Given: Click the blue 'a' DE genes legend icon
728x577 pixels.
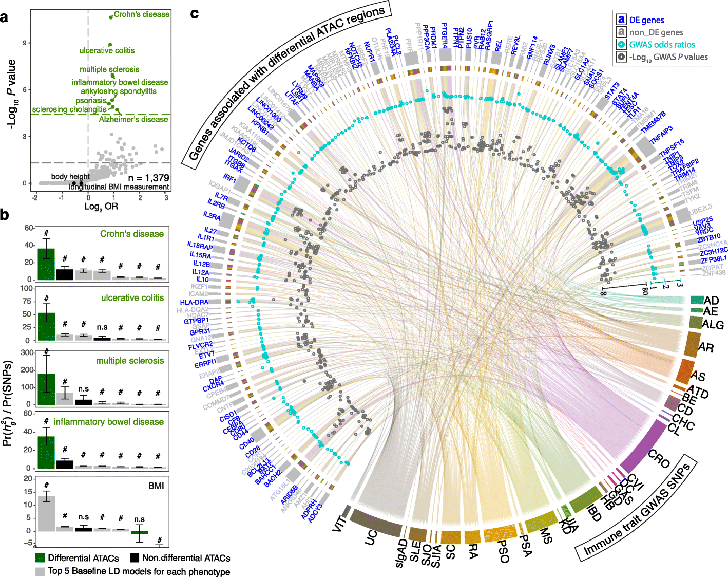Looking at the screenshot, I should pyautogui.click(x=621, y=20).
